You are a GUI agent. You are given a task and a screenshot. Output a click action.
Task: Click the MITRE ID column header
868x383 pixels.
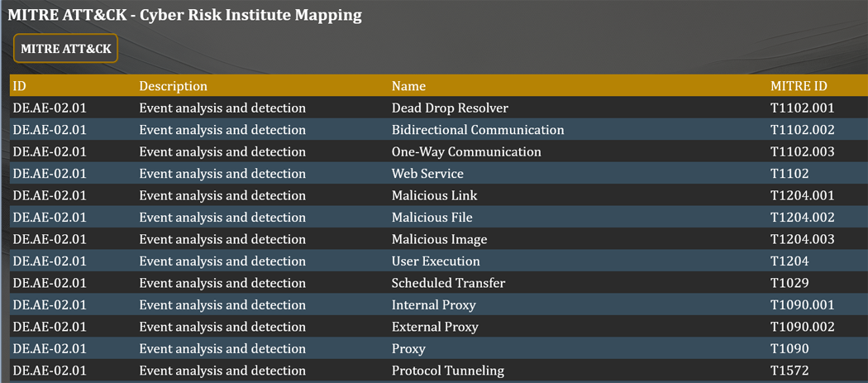pyautogui.click(x=798, y=86)
